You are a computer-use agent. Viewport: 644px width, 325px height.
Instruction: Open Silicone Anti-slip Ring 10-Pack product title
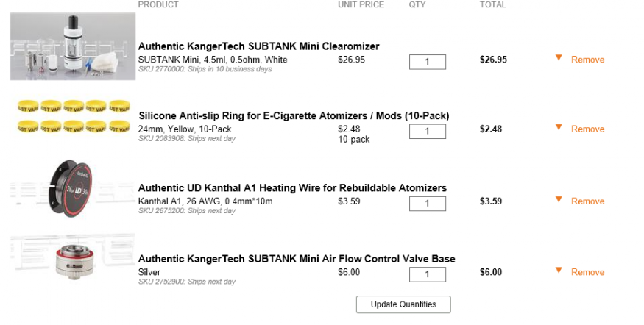[x=294, y=115]
